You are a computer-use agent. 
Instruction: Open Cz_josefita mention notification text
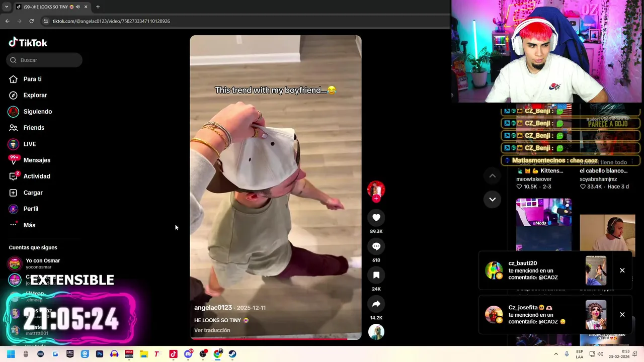[x=537, y=315]
